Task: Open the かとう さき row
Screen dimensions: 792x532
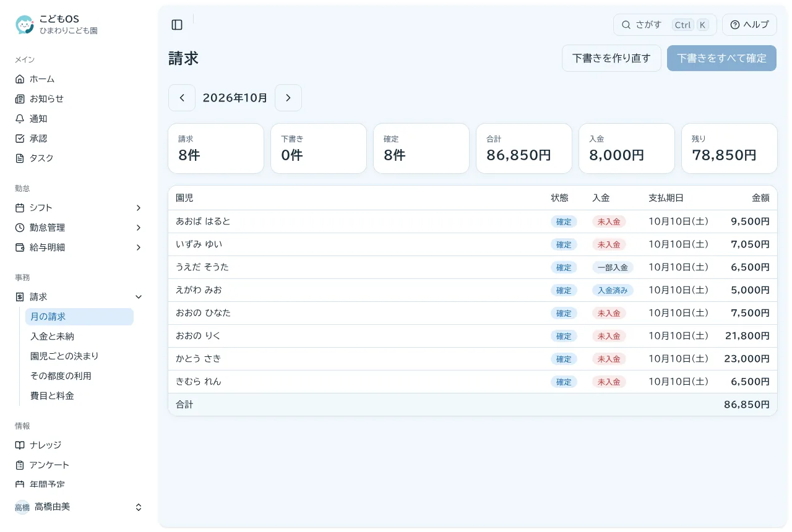Action: 473,359
